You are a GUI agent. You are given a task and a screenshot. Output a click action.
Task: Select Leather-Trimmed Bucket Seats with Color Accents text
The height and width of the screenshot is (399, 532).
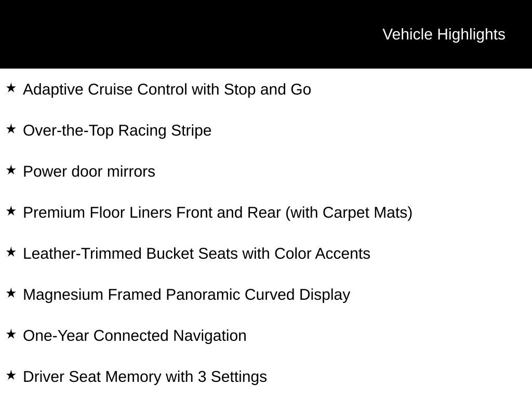pos(196,254)
